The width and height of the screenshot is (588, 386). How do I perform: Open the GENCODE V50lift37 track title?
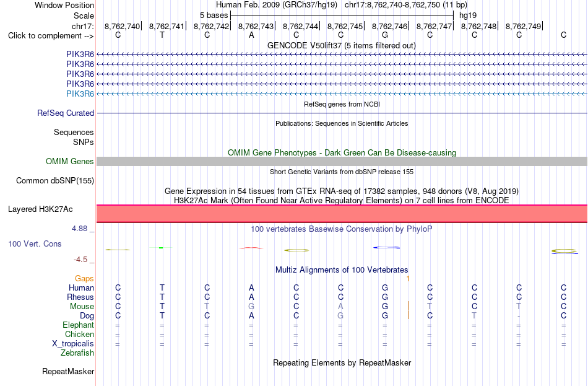pyautogui.click(x=342, y=46)
